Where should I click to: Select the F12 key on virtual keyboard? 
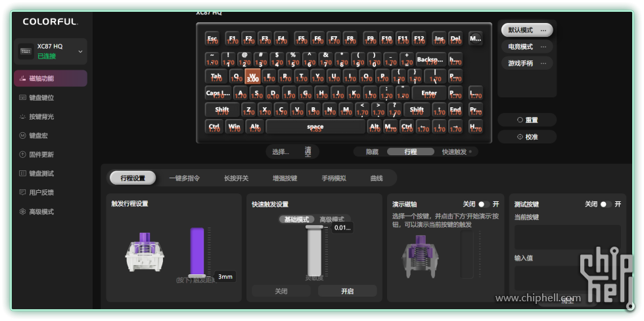tap(419, 39)
